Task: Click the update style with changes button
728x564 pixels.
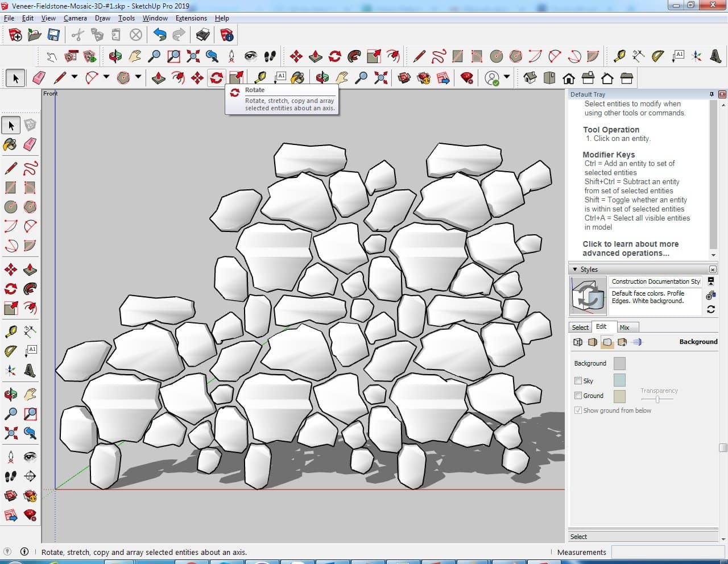Action: pyautogui.click(x=710, y=309)
